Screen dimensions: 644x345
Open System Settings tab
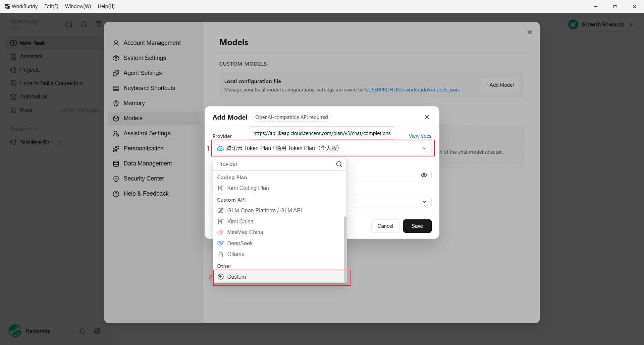(154, 58)
